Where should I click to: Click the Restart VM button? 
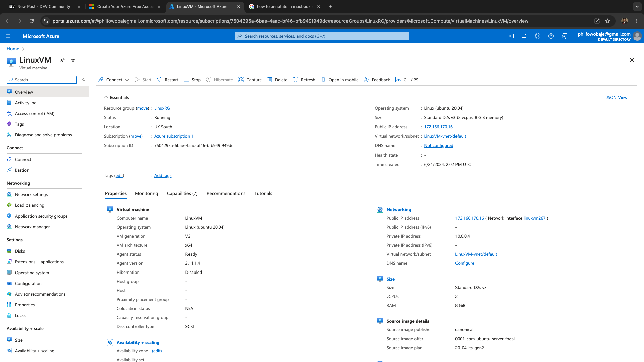[168, 80]
